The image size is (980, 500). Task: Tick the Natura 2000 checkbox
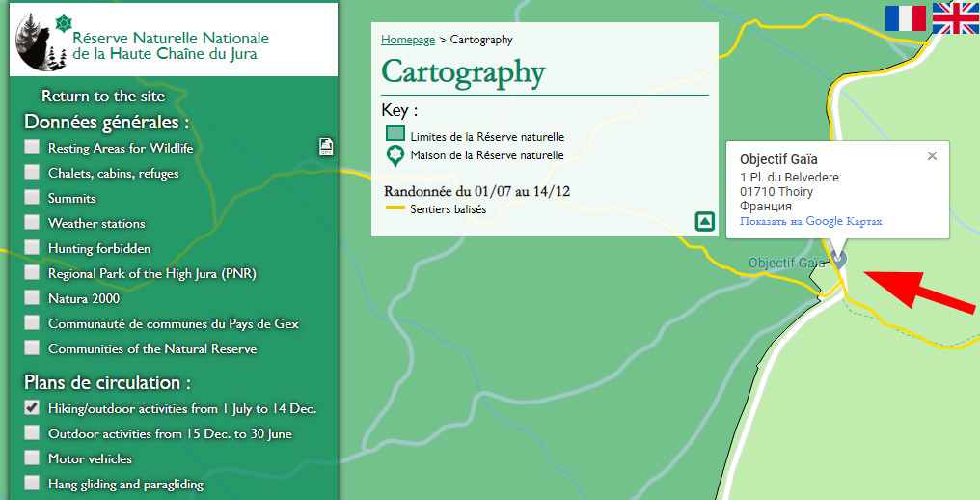[x=32, y=297]
